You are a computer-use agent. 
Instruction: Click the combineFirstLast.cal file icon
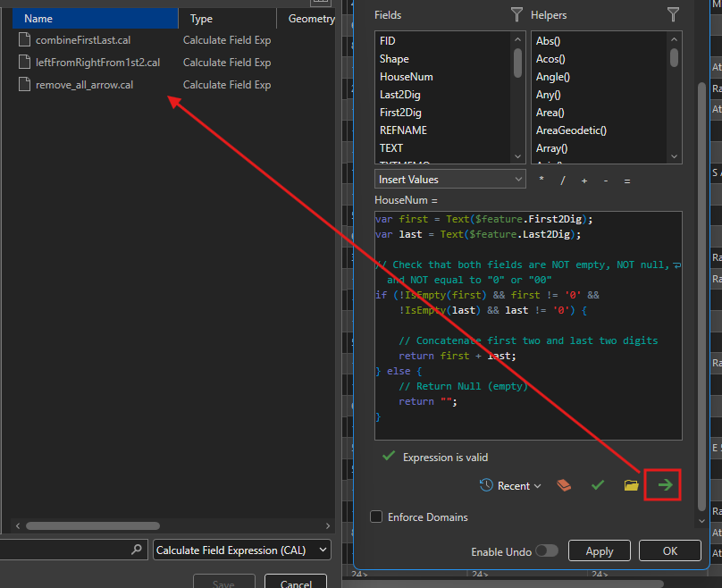tap(24, 39)
